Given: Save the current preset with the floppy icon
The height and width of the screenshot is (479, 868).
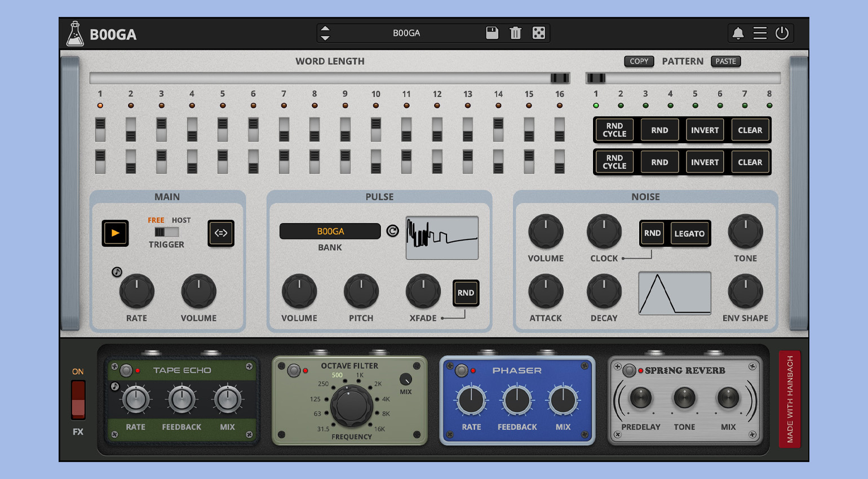Looking at the screenshot, I should tap(492, 33).
